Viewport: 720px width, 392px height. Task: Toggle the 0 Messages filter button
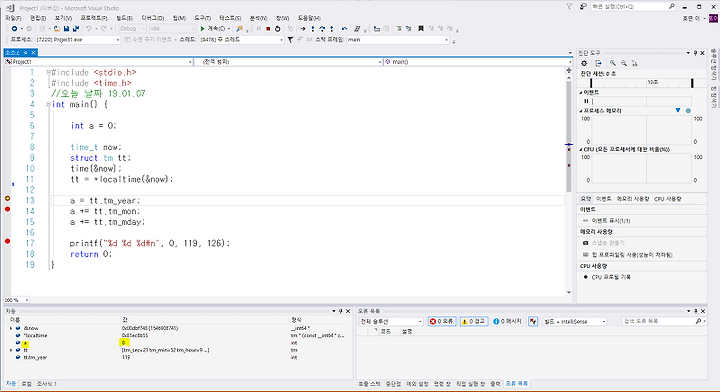pos(507,321)
